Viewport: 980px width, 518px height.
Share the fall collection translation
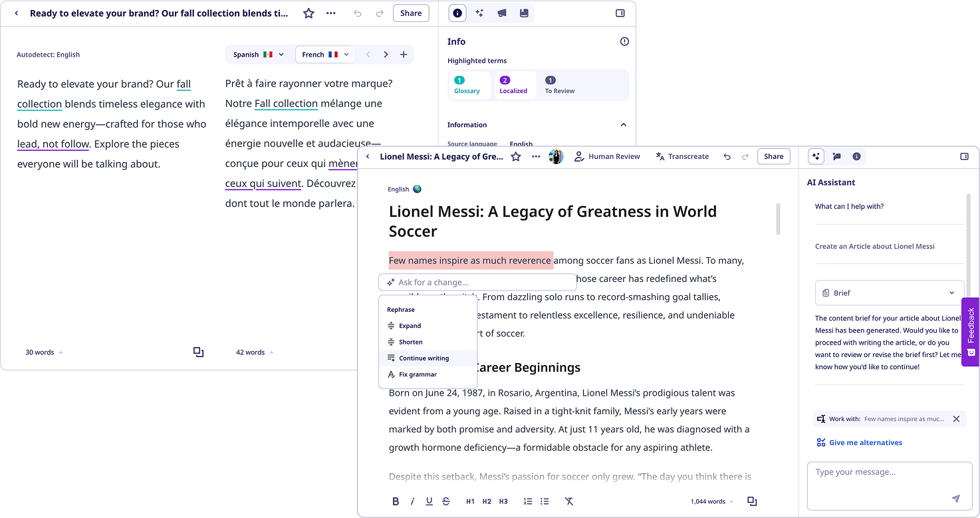[411, 13]
